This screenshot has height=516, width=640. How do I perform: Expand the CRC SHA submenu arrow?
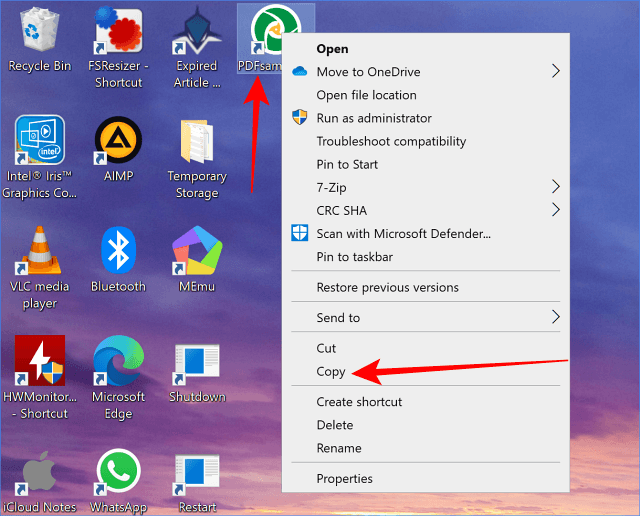[x=555, y=210]
